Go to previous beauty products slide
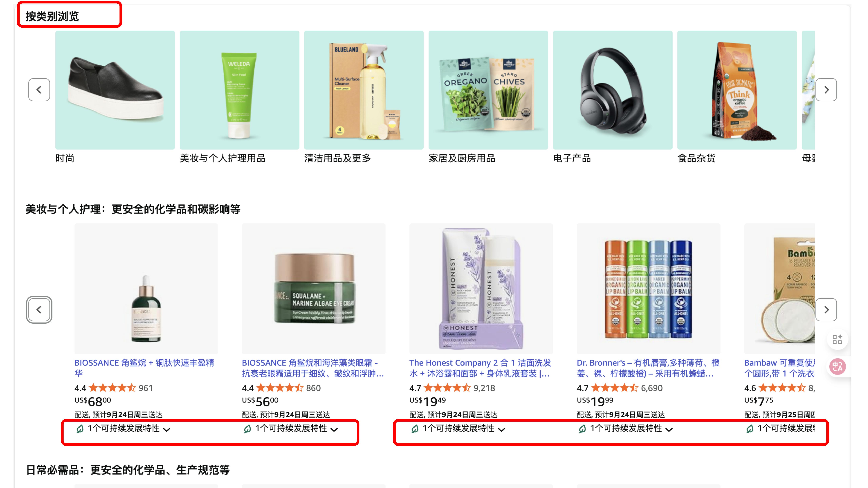 (x=39, y=310)
